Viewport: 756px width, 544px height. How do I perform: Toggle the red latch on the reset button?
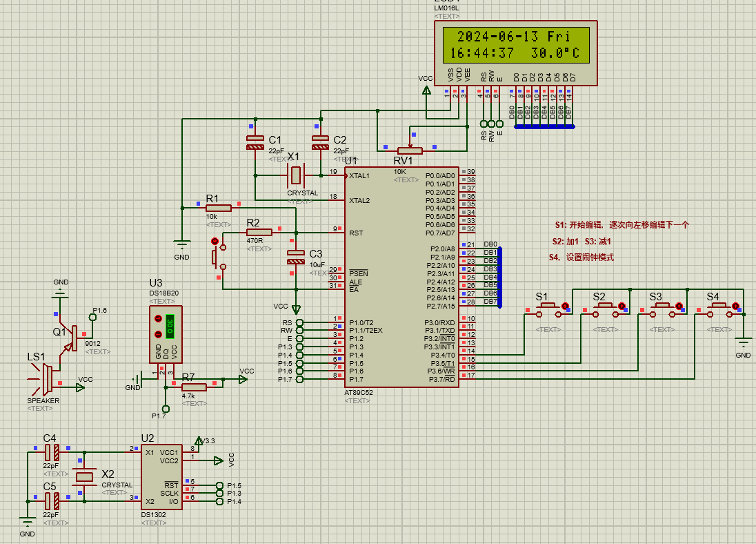point(215,241)
